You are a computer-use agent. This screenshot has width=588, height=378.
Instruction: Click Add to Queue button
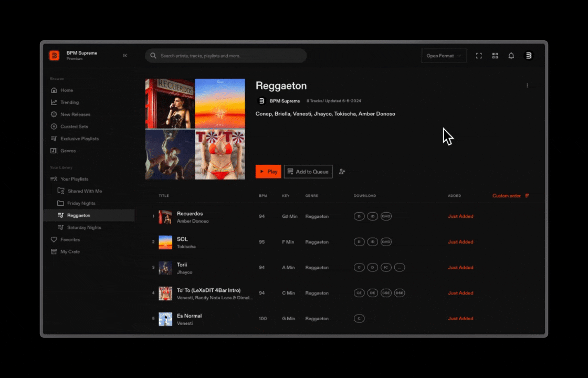click(308, 172)
